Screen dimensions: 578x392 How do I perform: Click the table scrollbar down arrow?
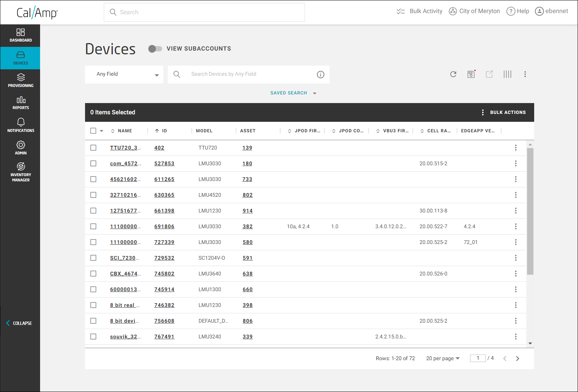coord(530,343)
